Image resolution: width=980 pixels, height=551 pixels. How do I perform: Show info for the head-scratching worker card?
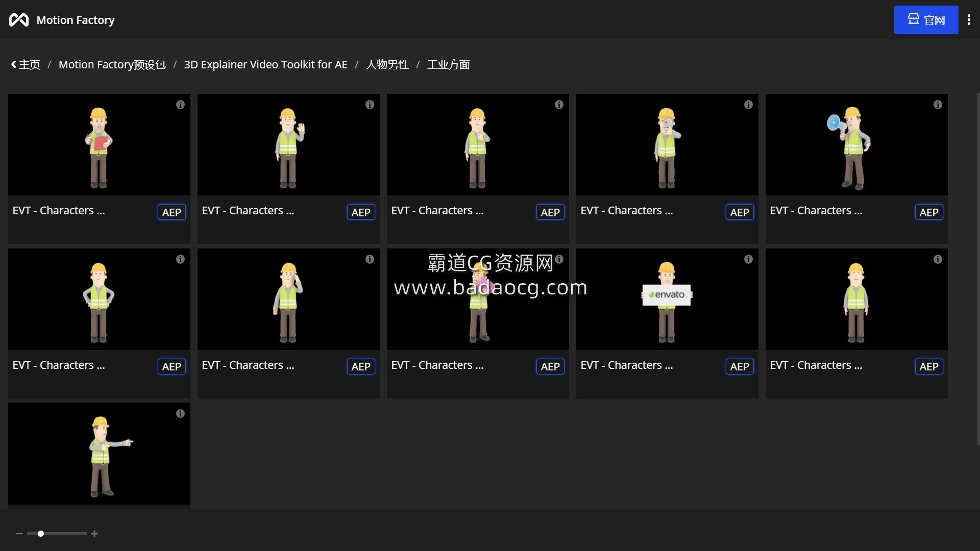click(x=370, y=259)
